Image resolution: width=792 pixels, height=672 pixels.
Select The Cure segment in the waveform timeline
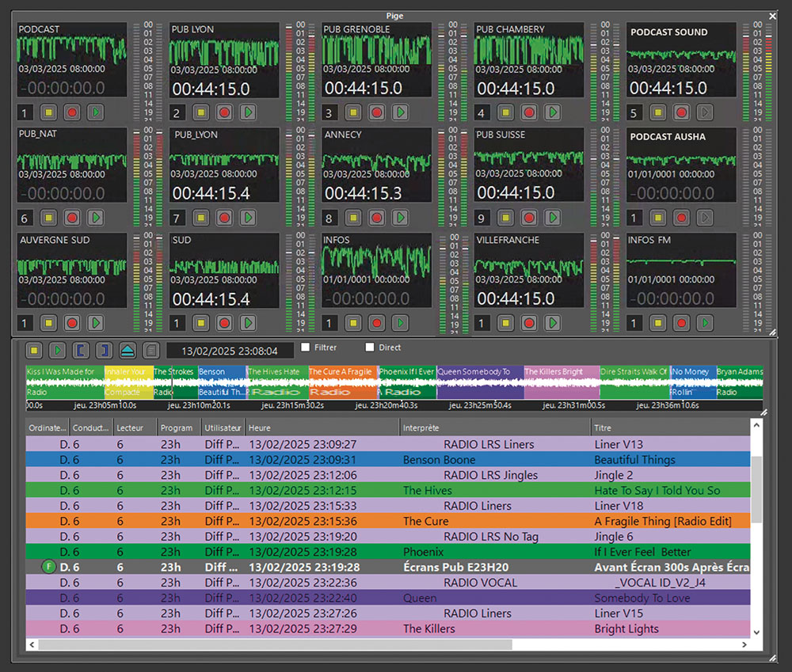(341, 382)
